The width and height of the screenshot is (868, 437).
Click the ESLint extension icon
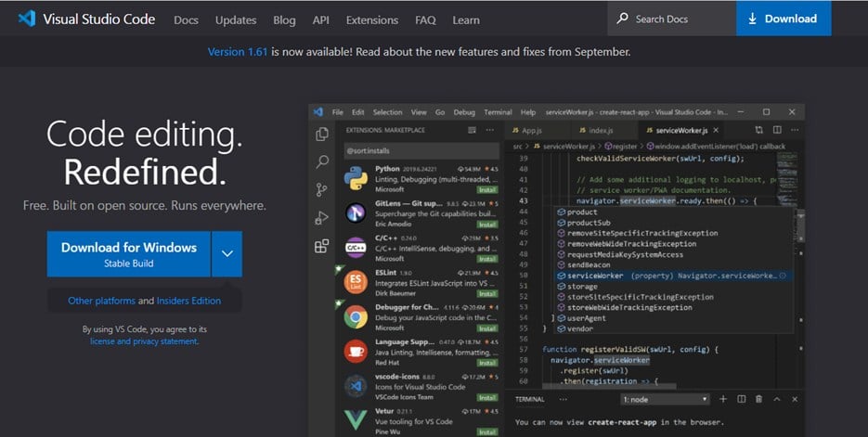[x=356, y=282]
